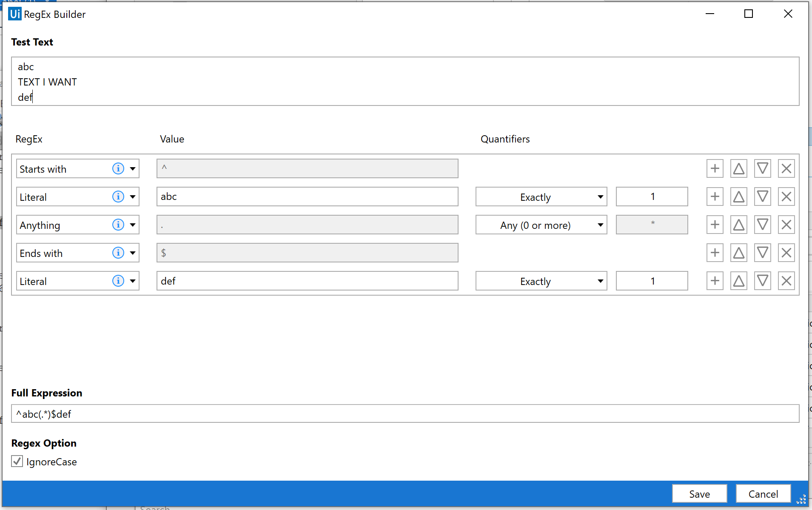
Task: Click the info icon on the Ends with row
Action: (x=118, y=253)
